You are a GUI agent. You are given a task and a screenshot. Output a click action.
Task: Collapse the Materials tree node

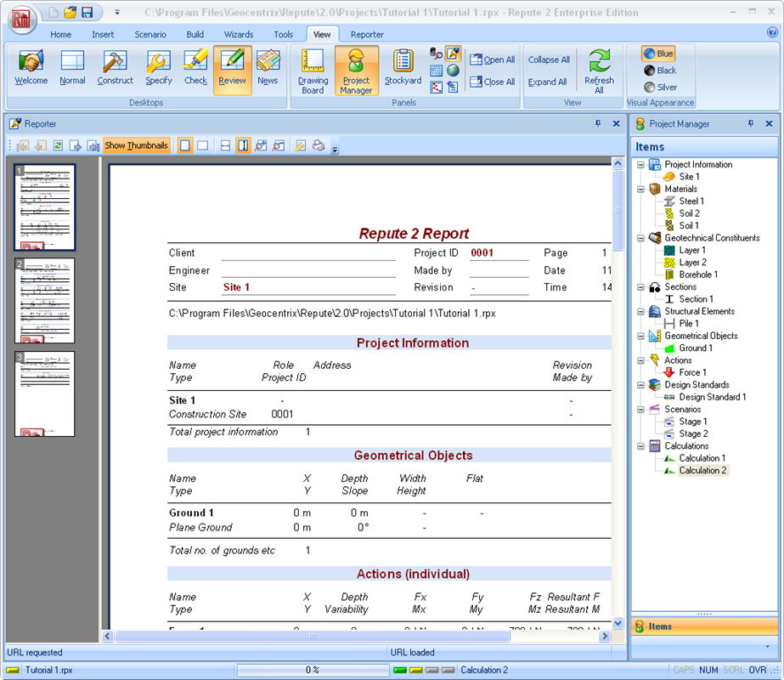640,190
